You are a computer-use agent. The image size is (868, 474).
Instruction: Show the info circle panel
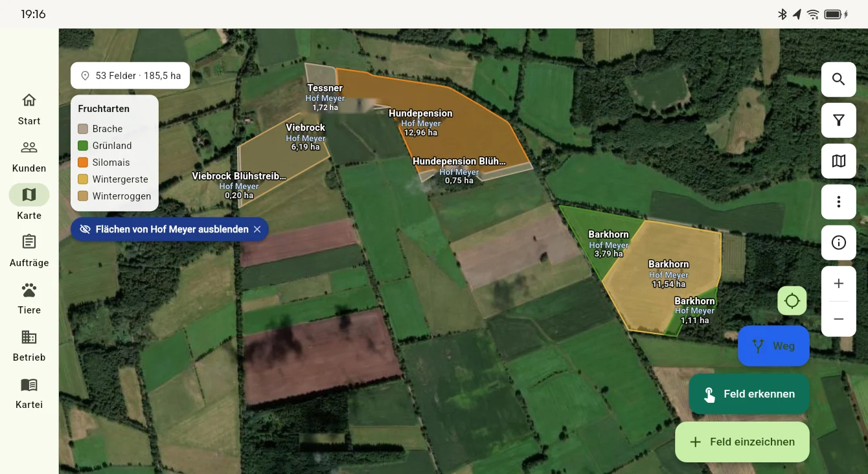(838, 243)
